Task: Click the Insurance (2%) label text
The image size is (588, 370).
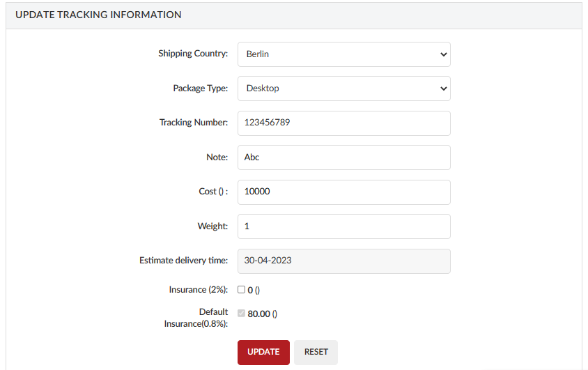Action: (199, 289)
